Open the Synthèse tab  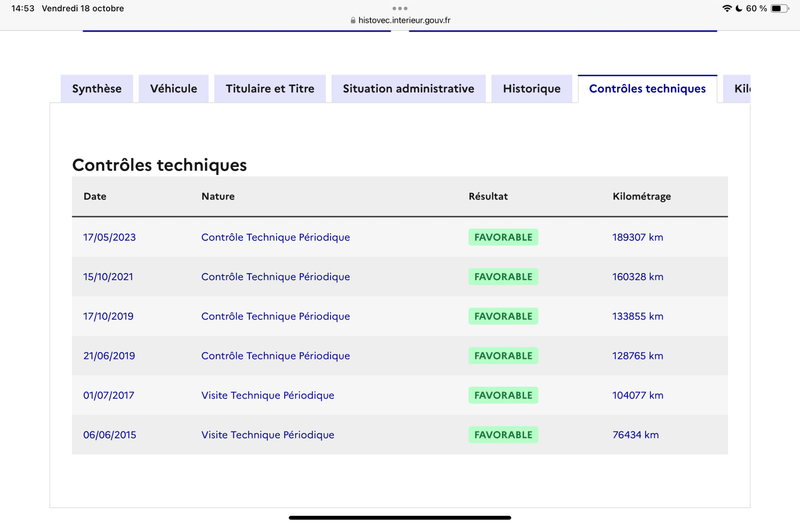(97, 89)
